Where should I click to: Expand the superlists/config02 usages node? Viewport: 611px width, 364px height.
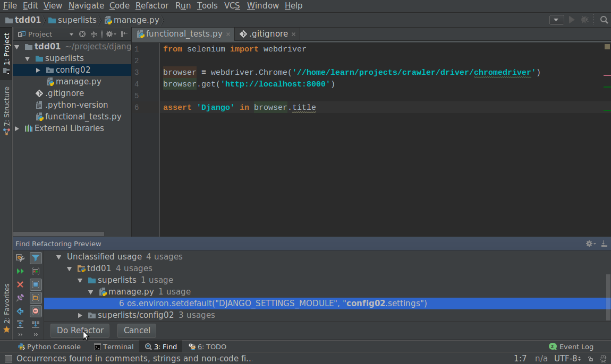80,315
